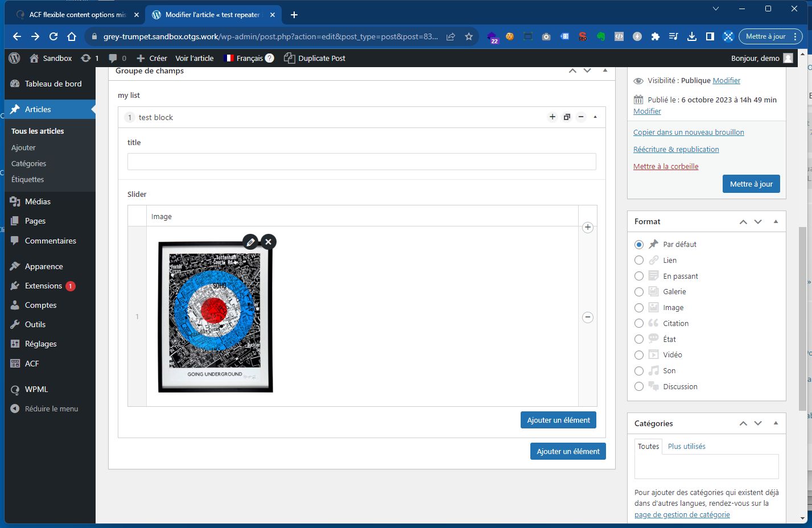Open Outils in the sidebar
This screenshot has width=812, height=528.
click(50, 324)
